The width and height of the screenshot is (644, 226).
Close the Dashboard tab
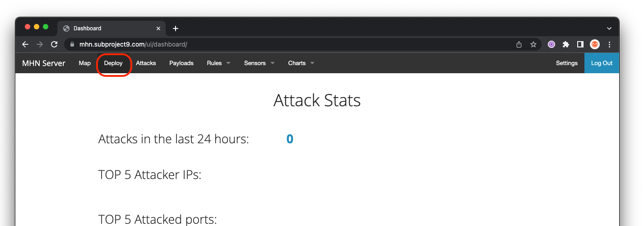tap(158, 28)
